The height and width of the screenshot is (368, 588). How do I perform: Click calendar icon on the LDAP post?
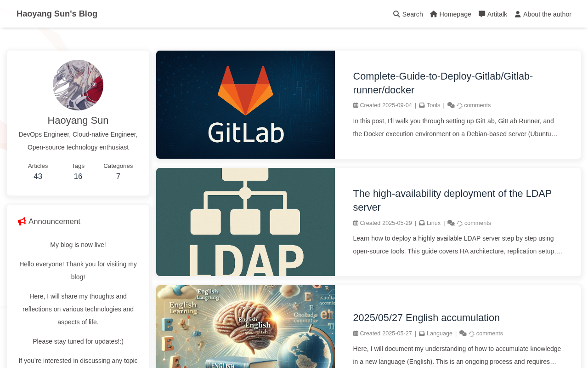point(356,223)
